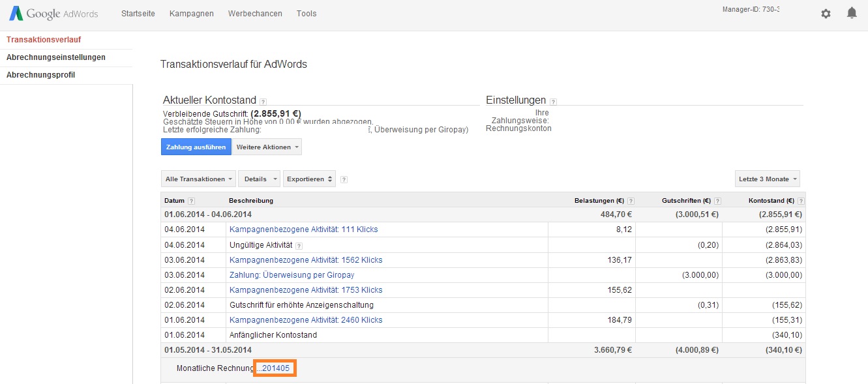The height and width of the screenshot is (384, 868).
Task: Click help icon in Datum column header
Action: pos(191,201)
